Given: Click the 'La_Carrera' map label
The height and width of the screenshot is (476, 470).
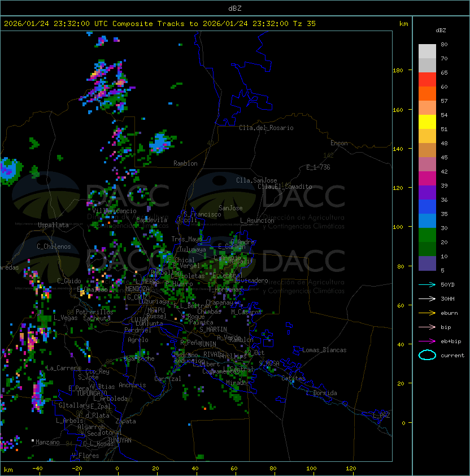Looking at the screenshot, I should point(63,368).
